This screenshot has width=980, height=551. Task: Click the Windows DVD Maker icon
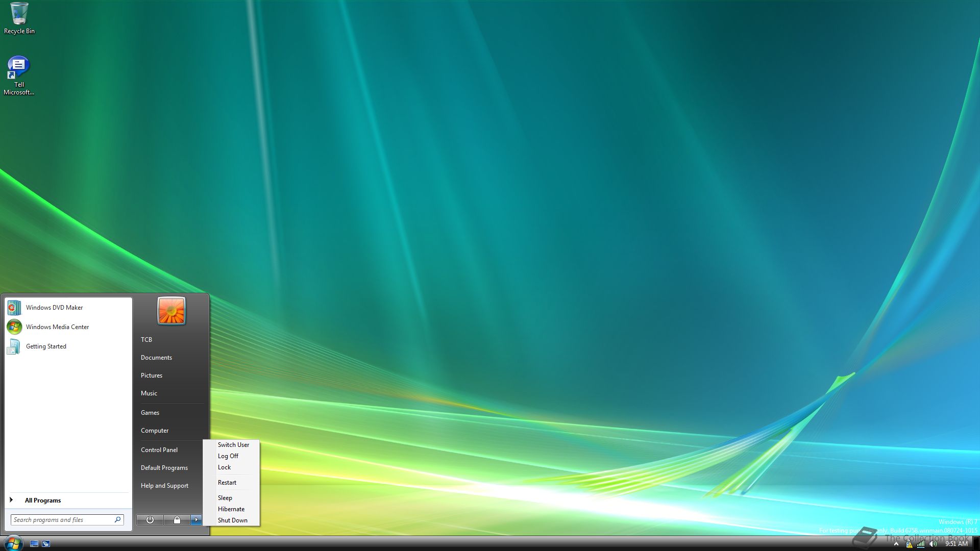click(x=14, y=308)
